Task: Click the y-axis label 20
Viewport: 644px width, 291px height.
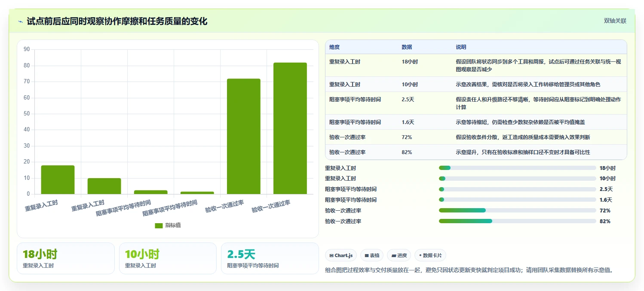Action: click(27, 162)
